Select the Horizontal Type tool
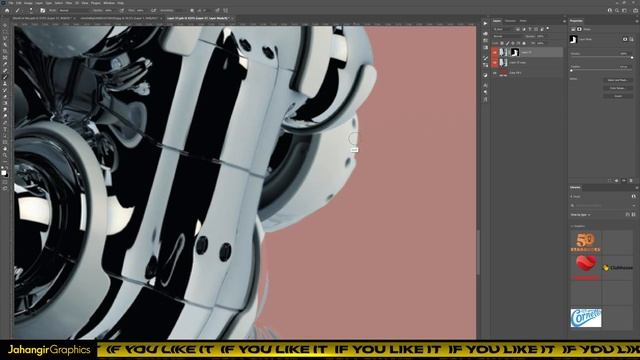The height and width of the screenshot is (360, 640). click(x=5, y=129)
